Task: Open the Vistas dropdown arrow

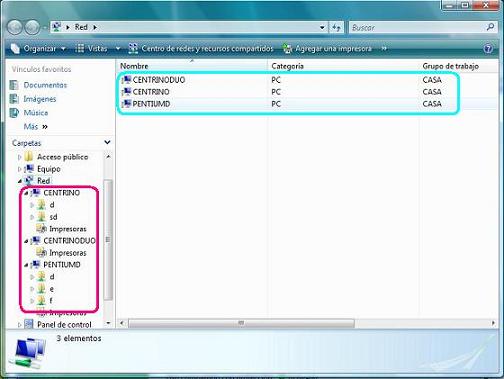Action: click(x=118, y=49)
